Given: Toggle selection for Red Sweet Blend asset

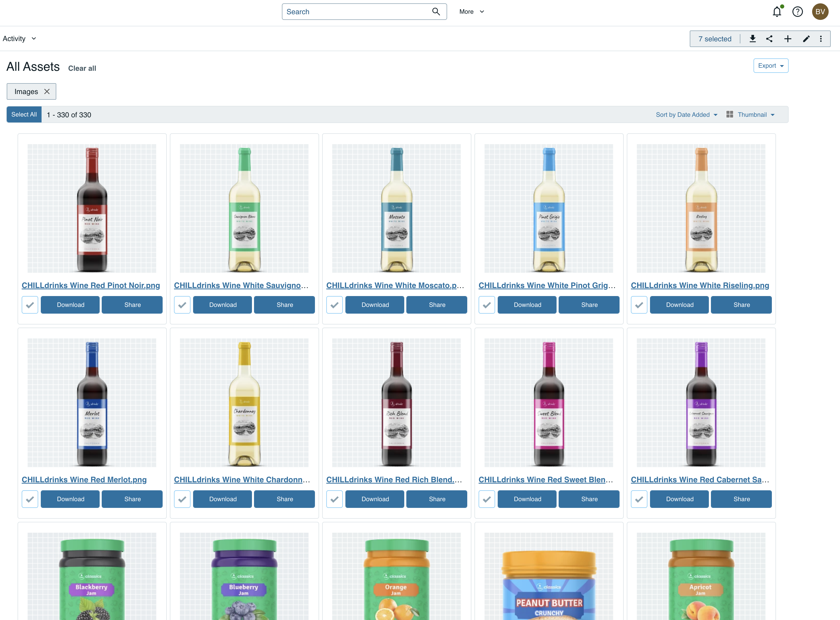Looking at the screenshot, I should point(487,499).
